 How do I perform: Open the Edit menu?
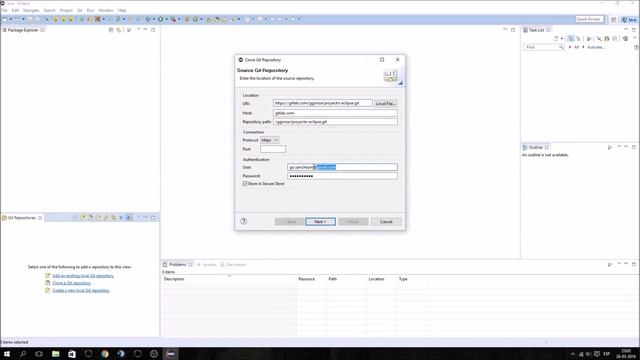15,10
